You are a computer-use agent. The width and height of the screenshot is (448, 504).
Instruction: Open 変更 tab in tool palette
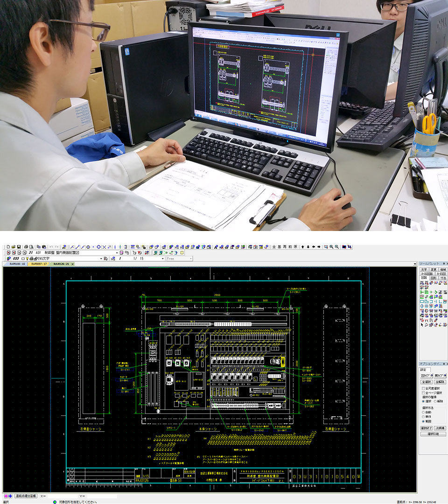[434, 270]
